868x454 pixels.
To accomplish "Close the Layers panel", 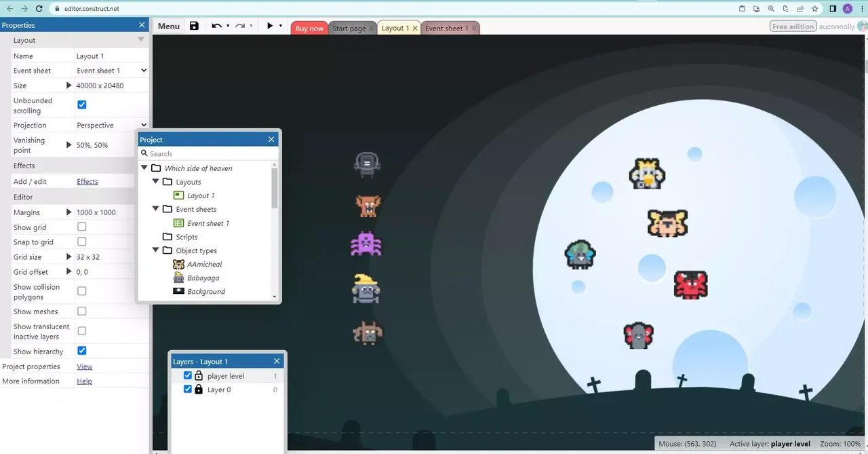I will 277,361.
